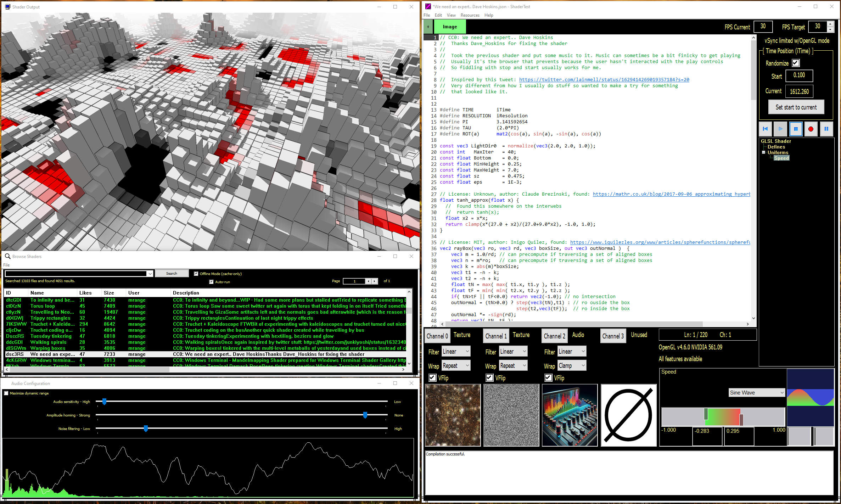Viewport: 841px width, 504px height.
Task: Sort shader list by Likes column
Action: click(85, 293)
